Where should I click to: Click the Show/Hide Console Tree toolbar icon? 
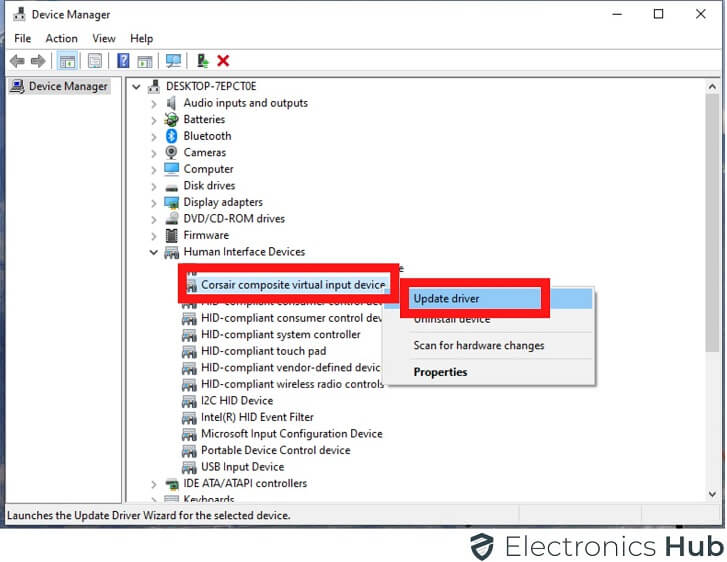click(69, 61)
